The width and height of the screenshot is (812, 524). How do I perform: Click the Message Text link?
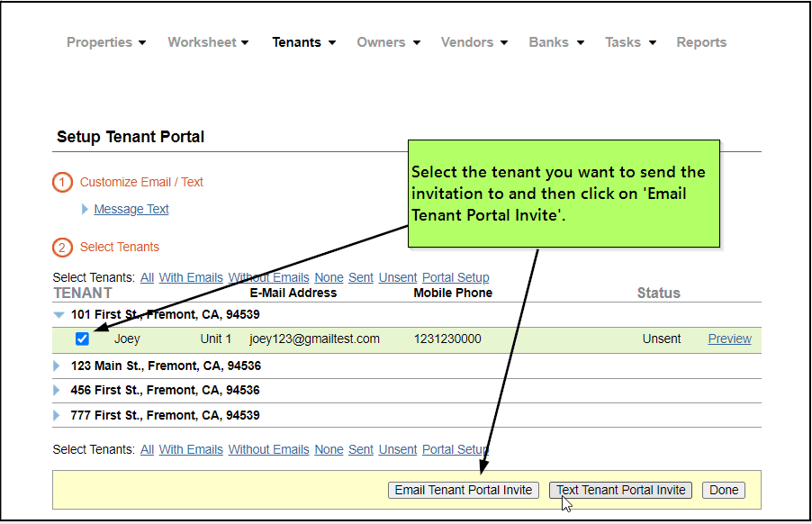(x=131, y=209)
